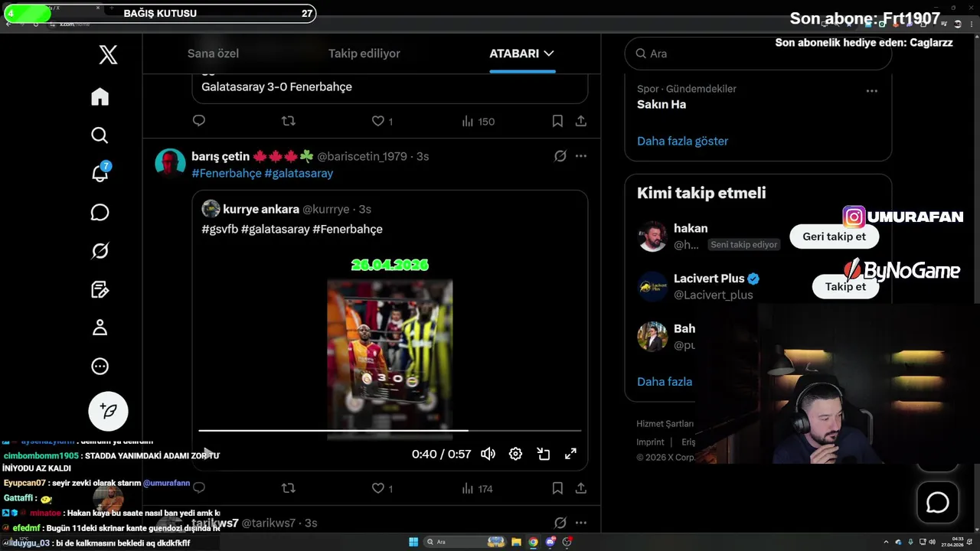980x551 pixels.
Task: Repost the Galatasaray 3-0 Fenerbahçe tweet
Action: tap(289, 121)
